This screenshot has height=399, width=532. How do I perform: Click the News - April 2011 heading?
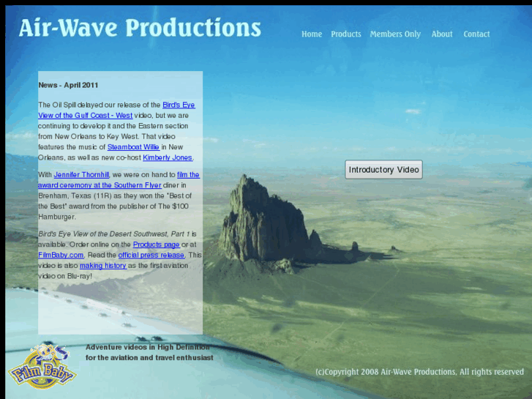(68, 85)
